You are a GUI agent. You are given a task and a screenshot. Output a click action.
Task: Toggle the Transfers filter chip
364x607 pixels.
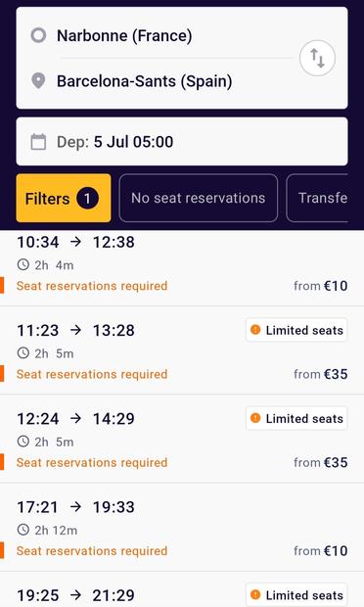[317, 198]
